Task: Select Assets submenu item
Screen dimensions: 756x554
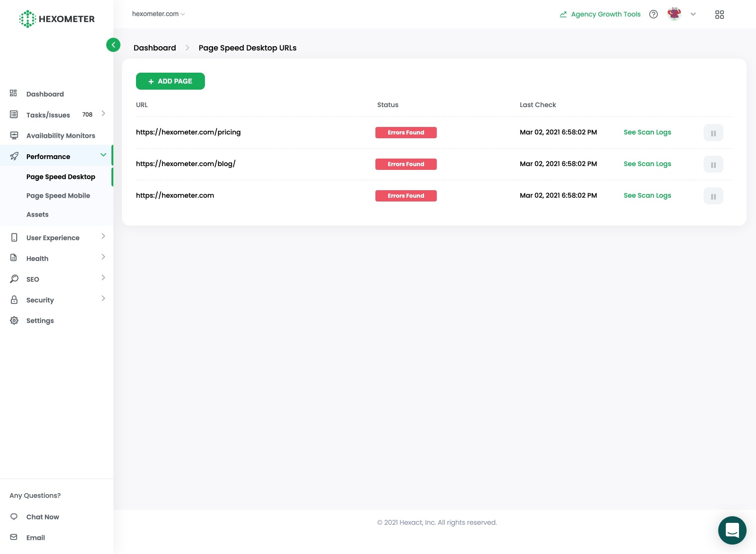Action: pyautogui.click(x=37, y=215)
